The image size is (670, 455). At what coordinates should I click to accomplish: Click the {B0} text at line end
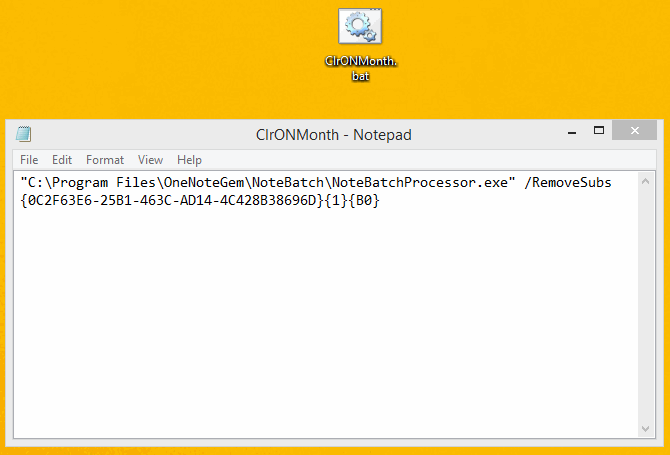coord(364,200)
